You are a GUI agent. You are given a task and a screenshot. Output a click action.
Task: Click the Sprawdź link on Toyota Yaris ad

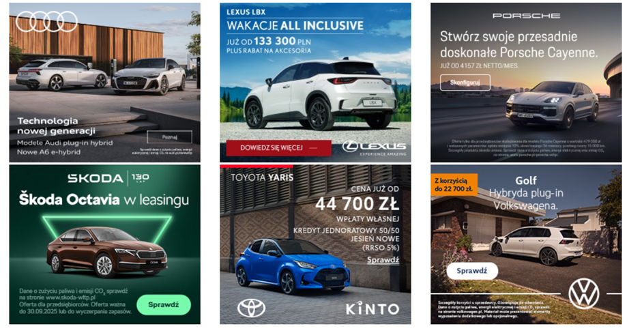click(383, 260)
